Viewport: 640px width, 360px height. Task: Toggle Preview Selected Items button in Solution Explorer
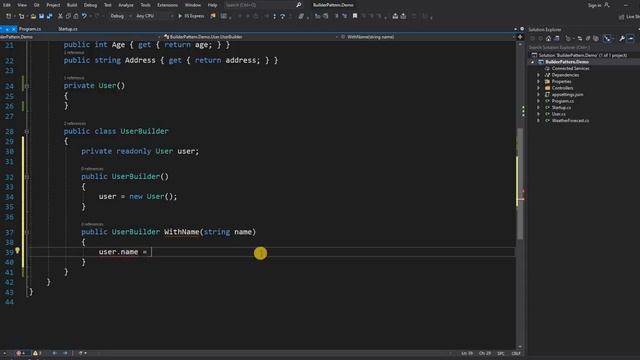coord(631,38)
